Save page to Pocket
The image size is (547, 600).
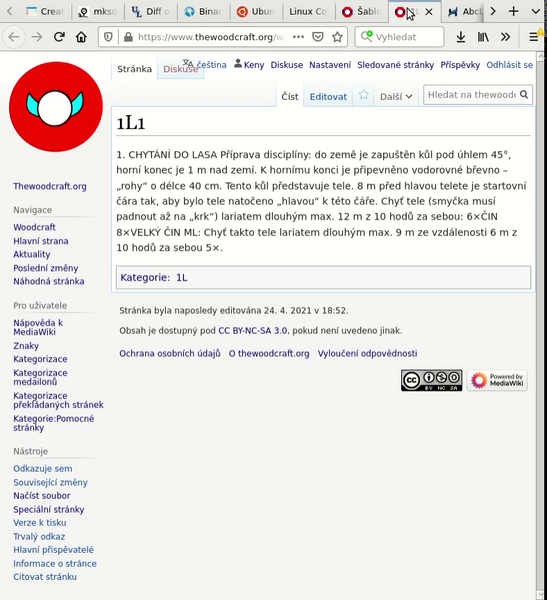pos(318,37)
